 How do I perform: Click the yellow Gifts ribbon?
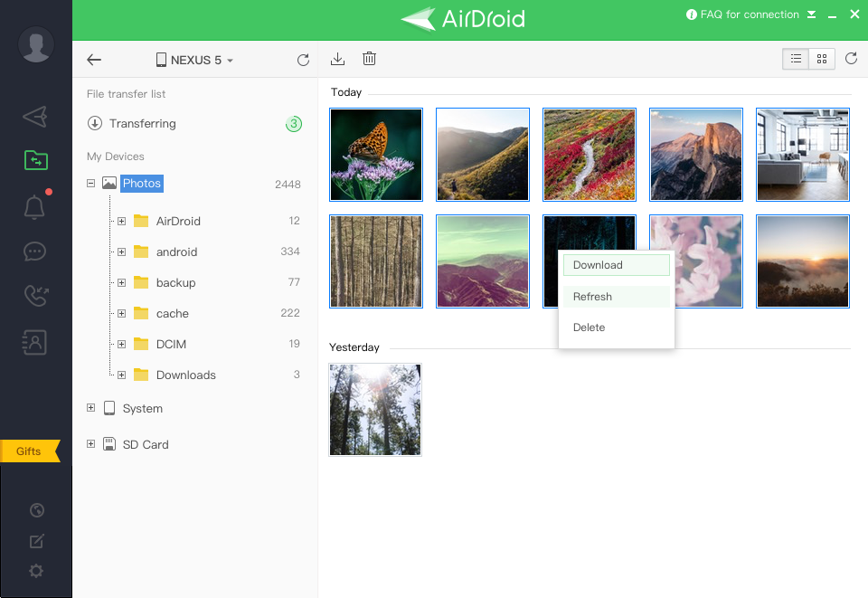point(30,451)
